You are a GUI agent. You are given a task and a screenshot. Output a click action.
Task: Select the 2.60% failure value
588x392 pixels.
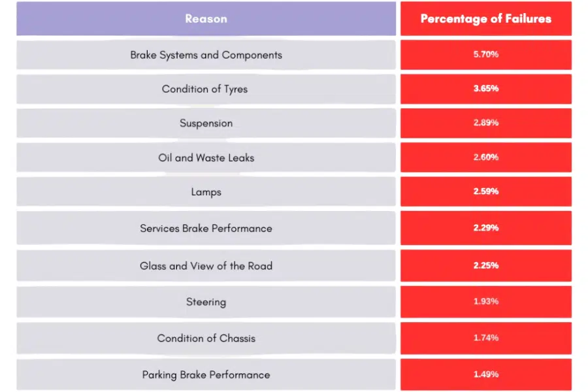[x=485, y=157]
